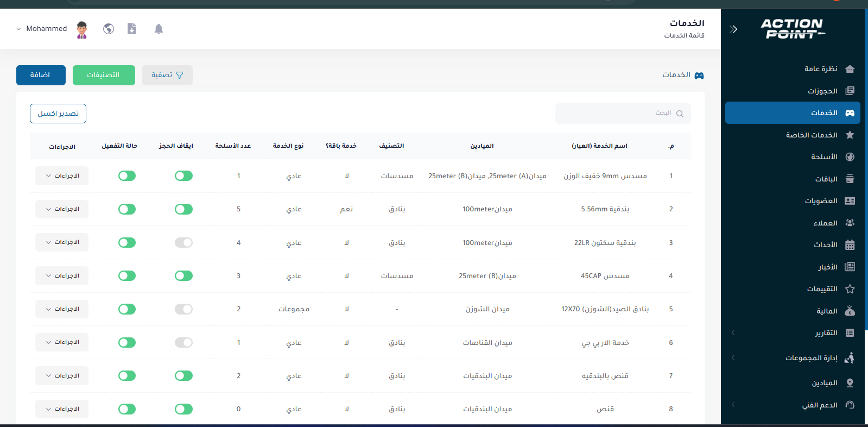Toggle booking stop for مسدس 9mm row
Image resolution: width=868 pixels, height=427 pixels.
pos(183,176)
